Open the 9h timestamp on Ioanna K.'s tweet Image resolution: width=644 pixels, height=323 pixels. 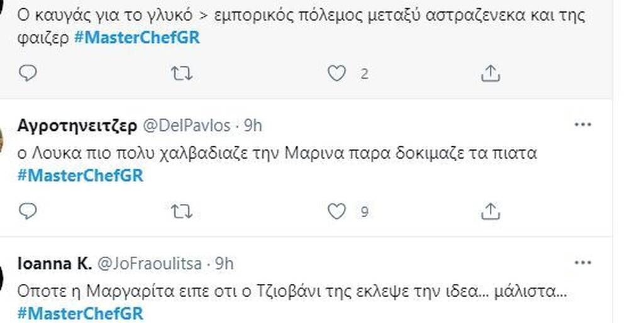pos(225,263)
